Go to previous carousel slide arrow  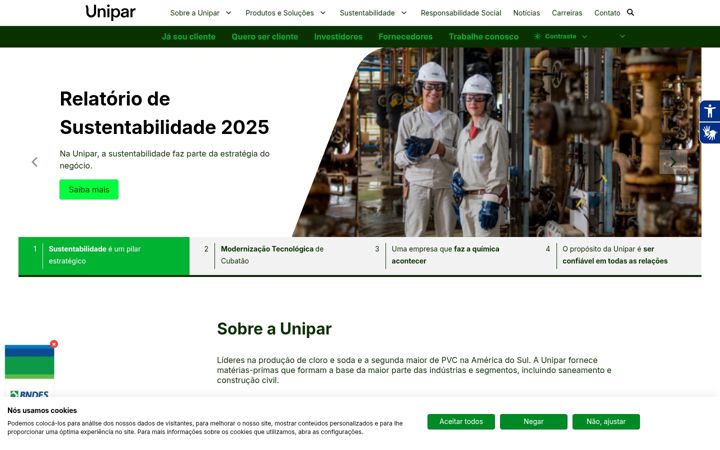34,162
